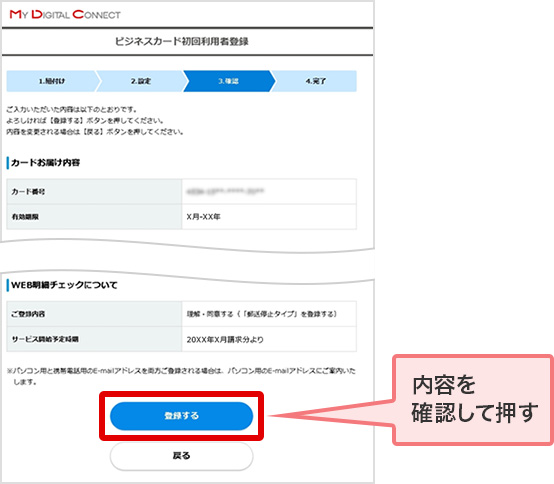This screenshot has width=554, height=484.
Task: Select step 3 確認 in the progress bar
Action: (228, 81)
